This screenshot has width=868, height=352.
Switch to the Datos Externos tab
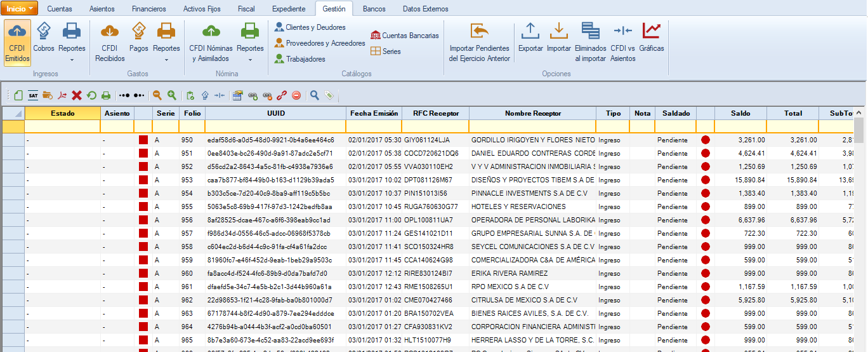[x=426, y=9]
